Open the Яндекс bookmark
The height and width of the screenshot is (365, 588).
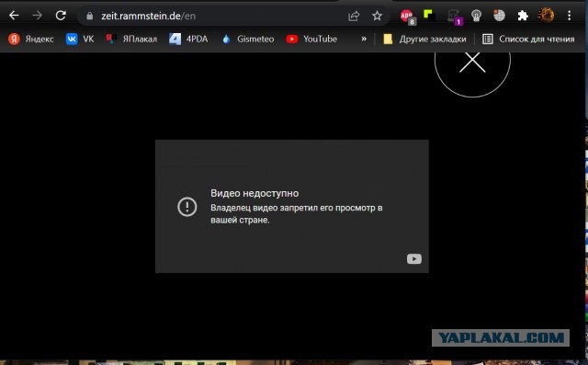click(31, 39)
